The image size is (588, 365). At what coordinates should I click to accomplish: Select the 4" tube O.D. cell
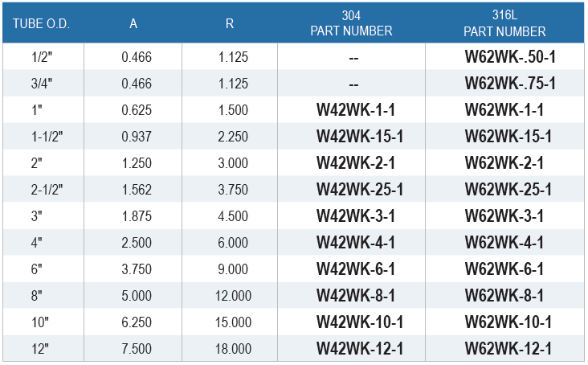(x=37, y=242)
